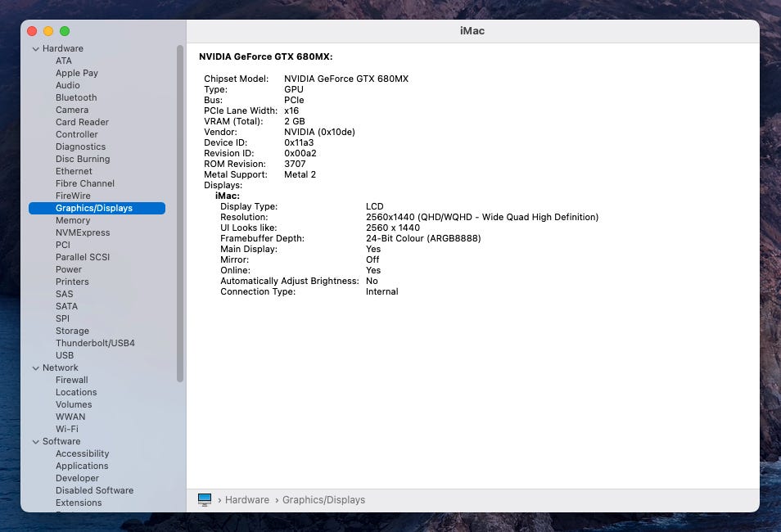Image resolution: width=781 pixels, height=532 pixels.
Task: Click the green full-screen window button
Action: [65, 31]
